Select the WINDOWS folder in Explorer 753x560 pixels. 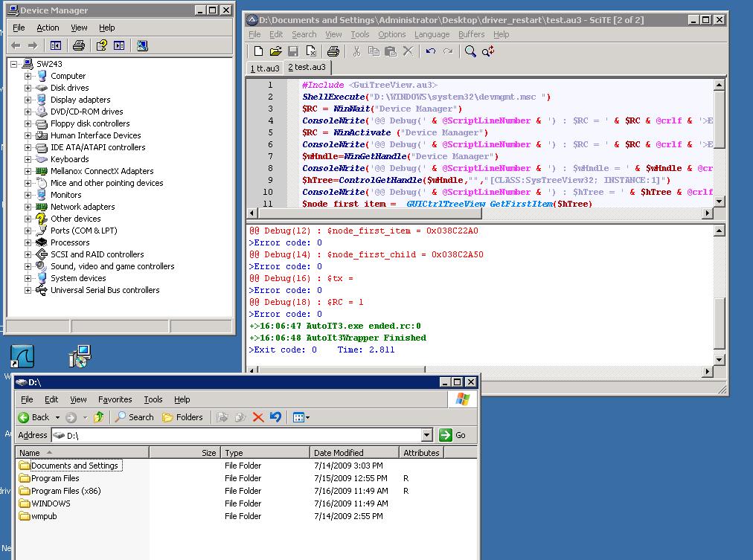point(51,503)
